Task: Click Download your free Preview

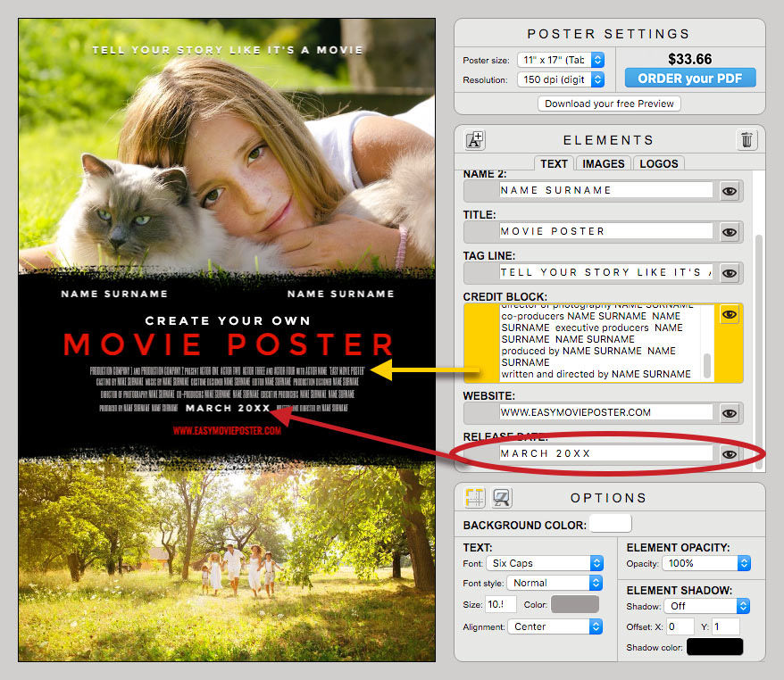Action: [608, 104]
